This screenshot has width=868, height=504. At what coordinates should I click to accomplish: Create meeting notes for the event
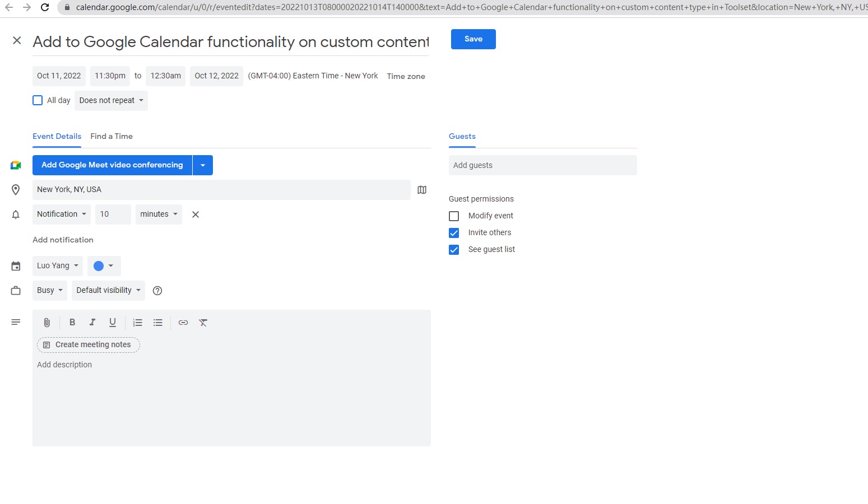pyautogui.click(x=89, y=345)
